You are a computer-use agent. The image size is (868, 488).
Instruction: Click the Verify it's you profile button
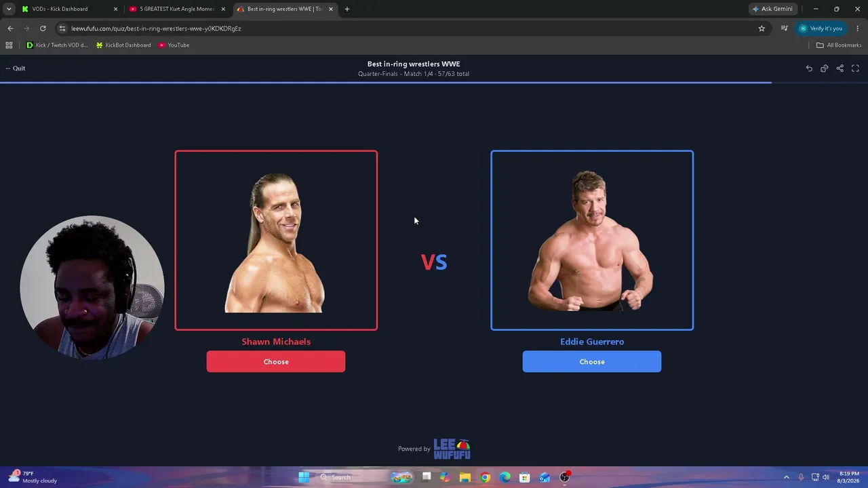821,28
